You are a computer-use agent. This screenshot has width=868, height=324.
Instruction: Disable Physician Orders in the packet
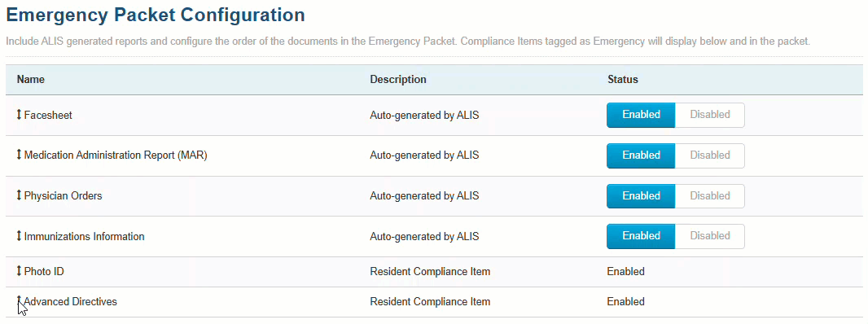point(710,196)
